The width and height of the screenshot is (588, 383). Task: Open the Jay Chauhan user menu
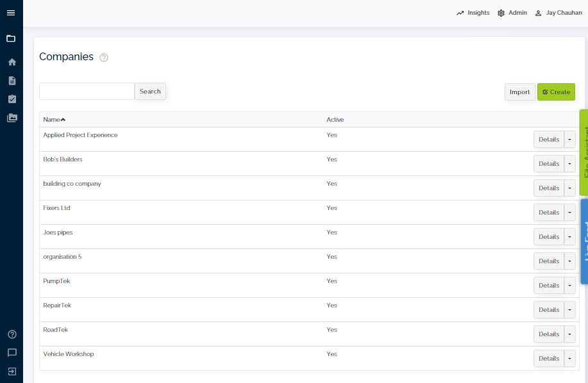tap(557, 12)
